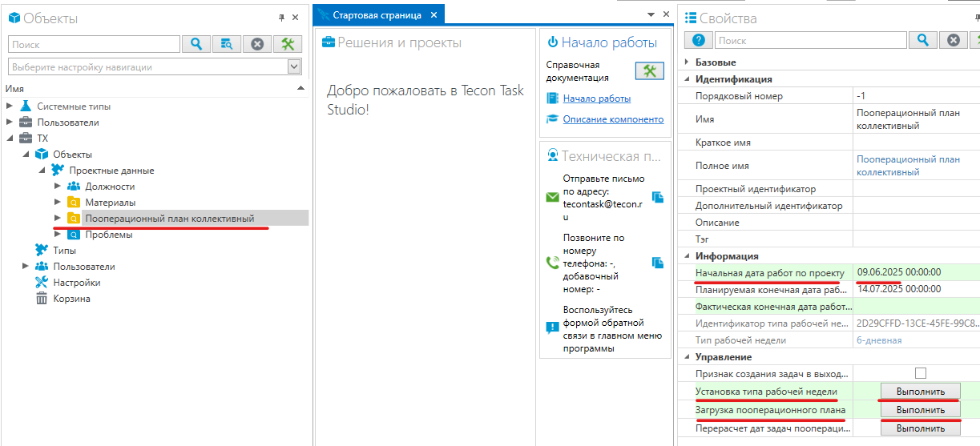
Task: Open the navigation settings dropdown
Action: pyautogui.click(x=294, y=67)
